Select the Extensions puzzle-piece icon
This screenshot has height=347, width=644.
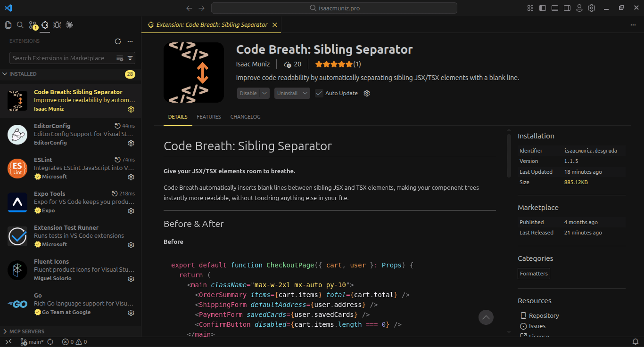coord(45,25)
